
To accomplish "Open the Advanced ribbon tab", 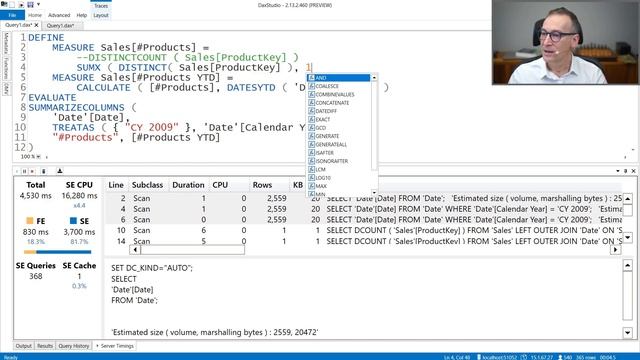I will (59, 15).
